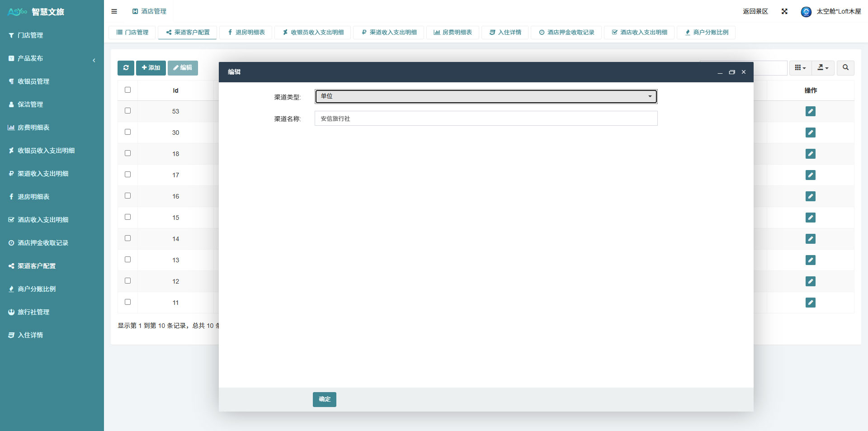The height and width of the screenshot is (431, 868).
Task: Click edit pencil icon for row 18
Action: pos(811,154)
